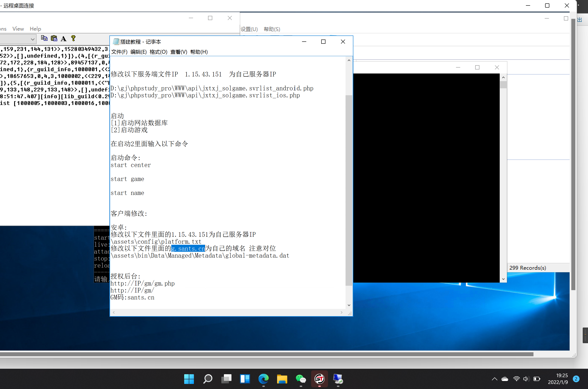Click the font 'A' icon in toolbar
Viewport: 588px width, 389px height.
64,38
